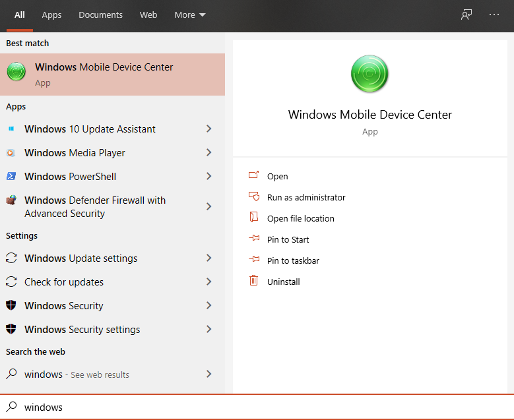The image size is (514, 420).
Task: Expand Check for updates chevron
Action: [209, 282]
